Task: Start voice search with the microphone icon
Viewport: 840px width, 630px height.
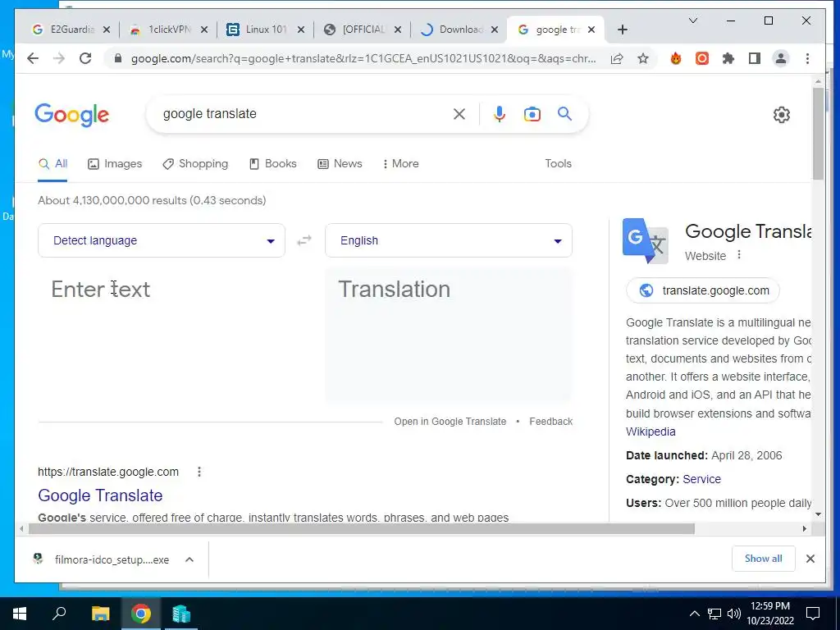Action: pyautogui.click(x=500, y=113)
